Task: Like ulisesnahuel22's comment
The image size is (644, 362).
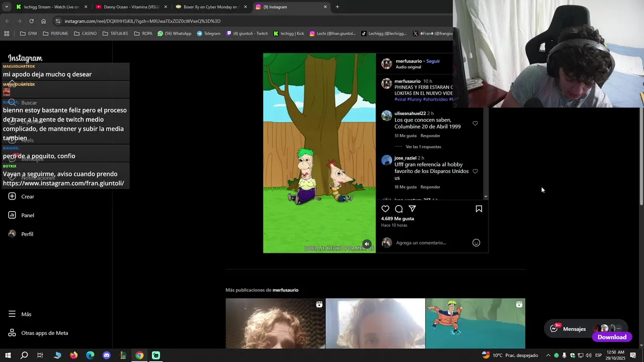Action: tap(475, 123)
